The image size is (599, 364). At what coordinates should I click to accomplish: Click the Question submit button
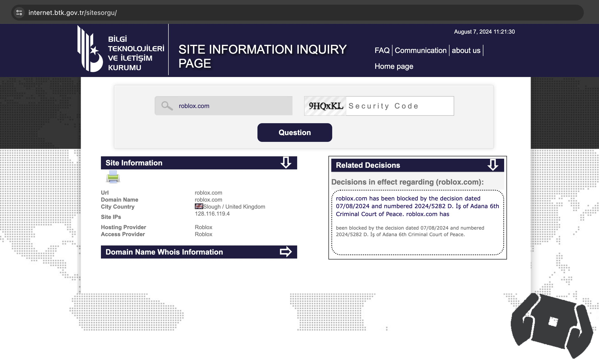pyautogui.click(x=295, y=133)
